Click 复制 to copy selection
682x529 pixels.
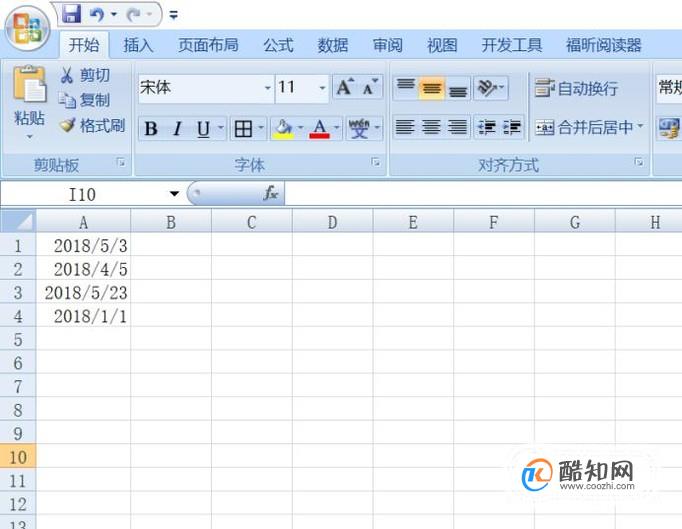tap(84, 100)
